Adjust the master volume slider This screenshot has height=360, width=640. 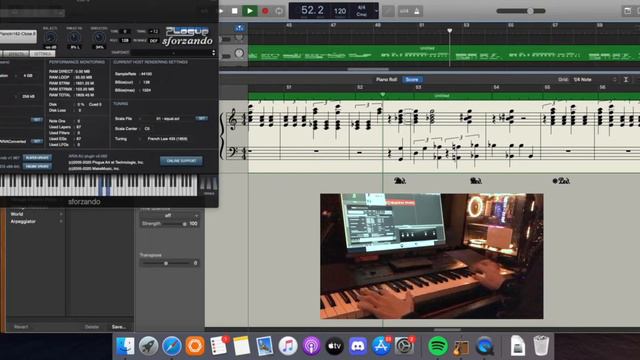[521, 11]
